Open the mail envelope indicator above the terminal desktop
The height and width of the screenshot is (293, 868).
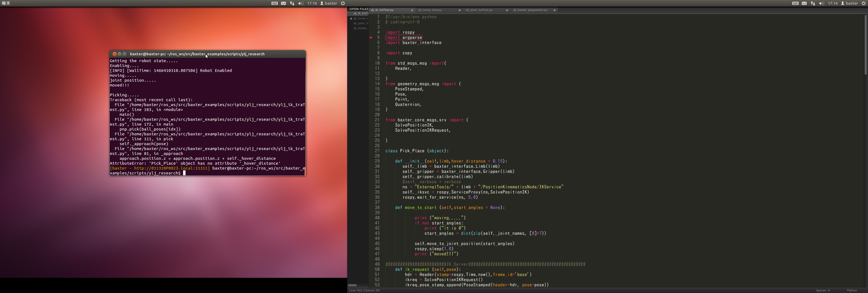point(283,3)
